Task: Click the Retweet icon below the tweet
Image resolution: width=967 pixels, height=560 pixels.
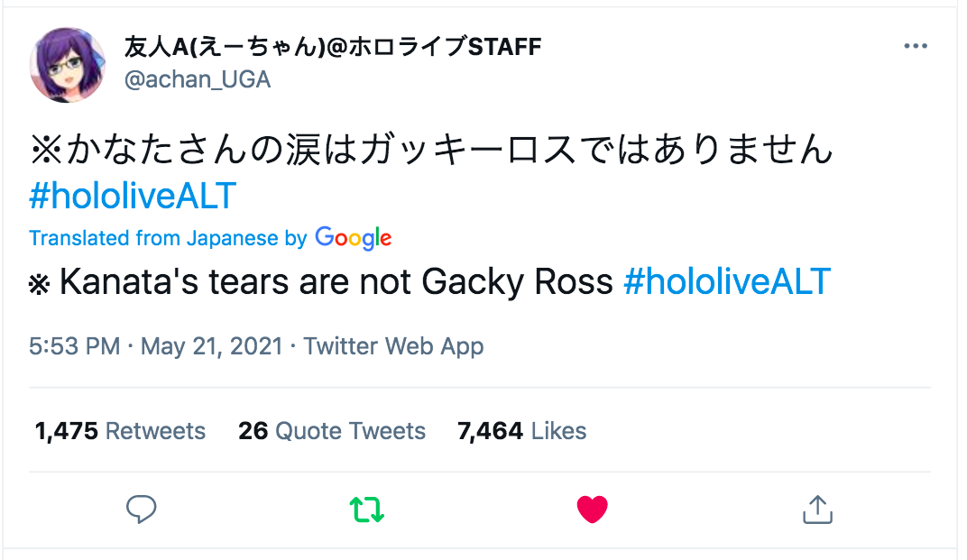Action: click(366, 509)
